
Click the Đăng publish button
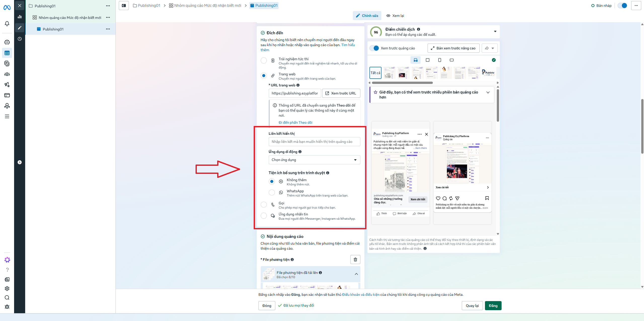point(493,306)
